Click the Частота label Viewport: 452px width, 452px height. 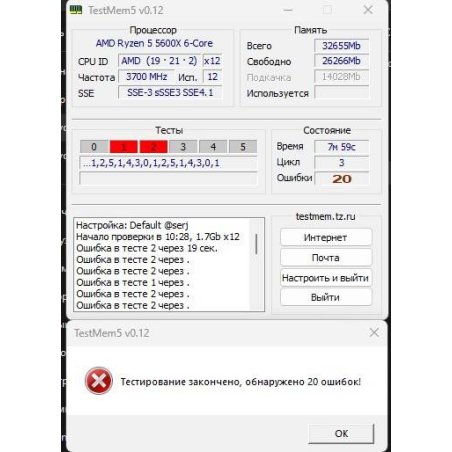coord(96,78)
